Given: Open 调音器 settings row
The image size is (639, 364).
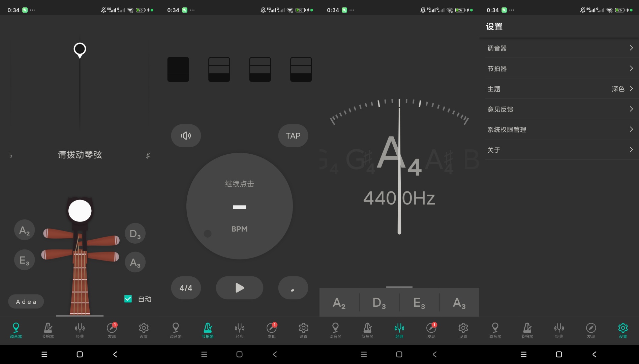Looking at the screenshot, I should click(x=559, y=48).
